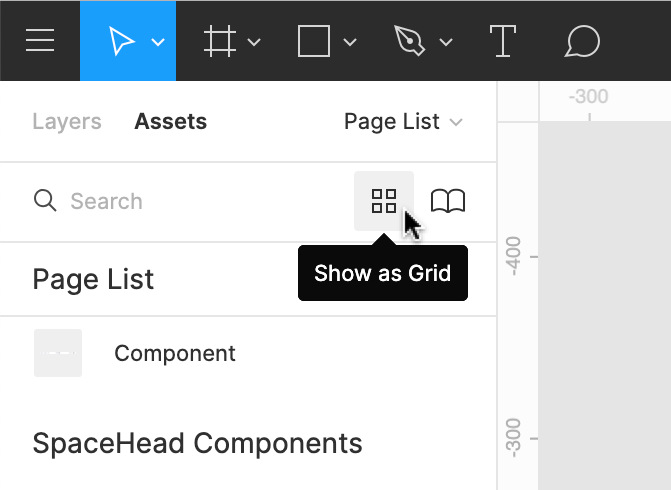Select the Move tool arrow
The width and height of the screenshot is (671, 490).
[122, 41]
